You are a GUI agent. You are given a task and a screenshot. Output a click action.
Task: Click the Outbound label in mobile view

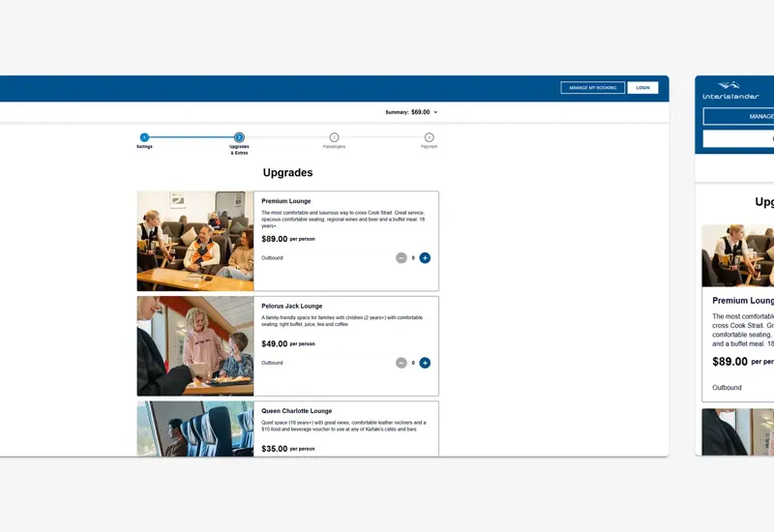click(x=727, y=388)
